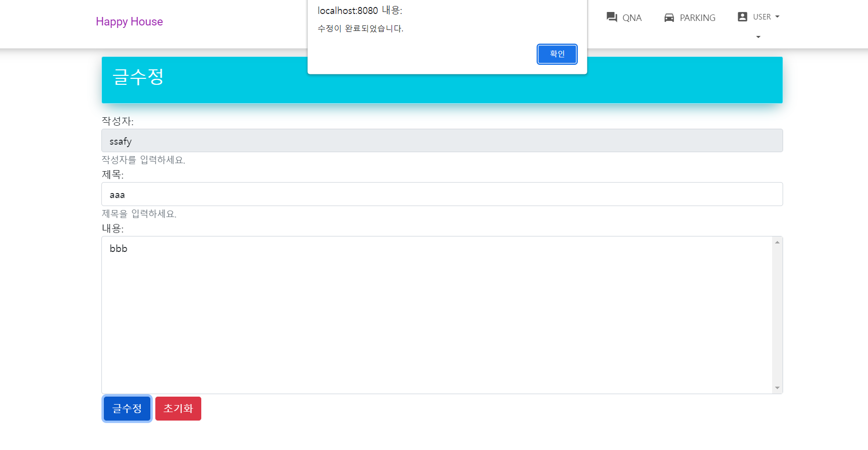
Task: Click the hint text 제목을 입력하세요.
Action: [x=139, y=214]
